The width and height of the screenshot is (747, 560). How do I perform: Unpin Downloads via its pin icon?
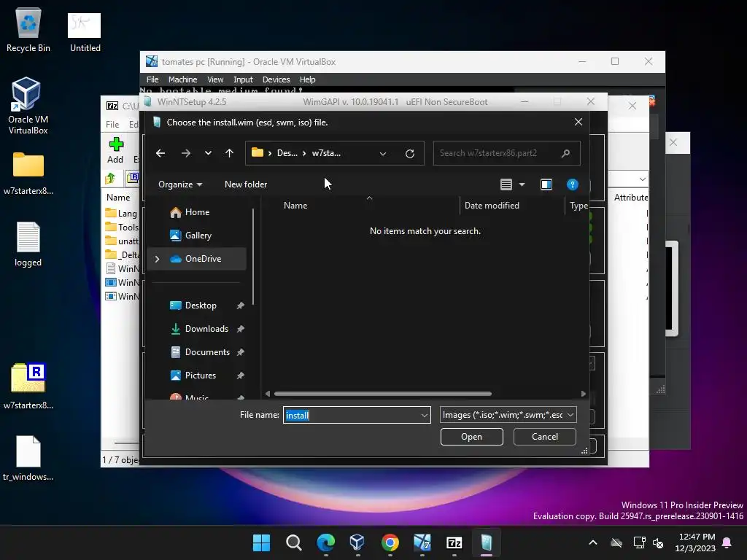coord(241,329)
